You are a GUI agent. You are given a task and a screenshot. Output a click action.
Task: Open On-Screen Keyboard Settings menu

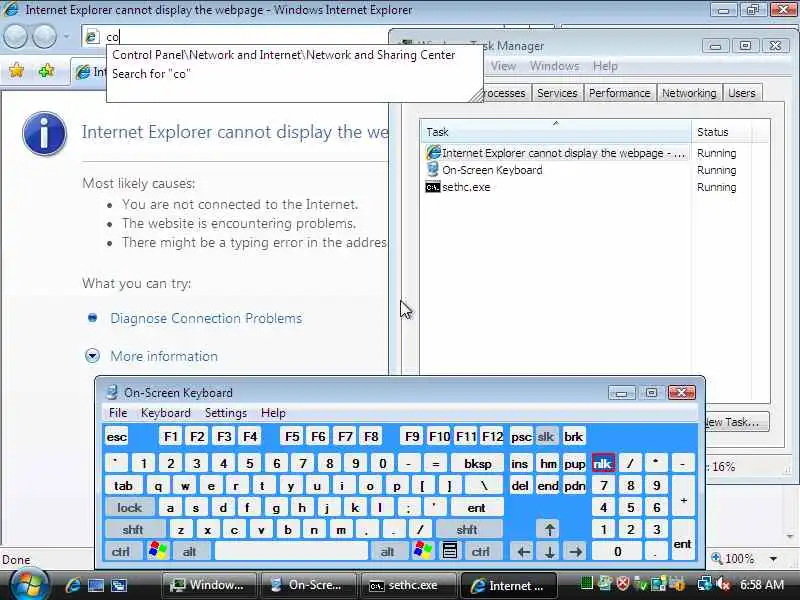226,413
